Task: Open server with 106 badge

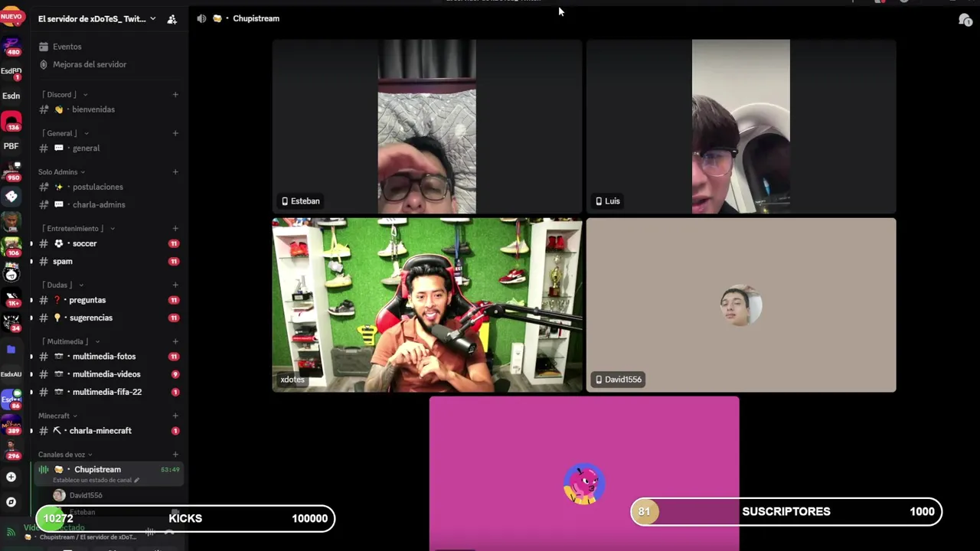Action: point(11,247)
